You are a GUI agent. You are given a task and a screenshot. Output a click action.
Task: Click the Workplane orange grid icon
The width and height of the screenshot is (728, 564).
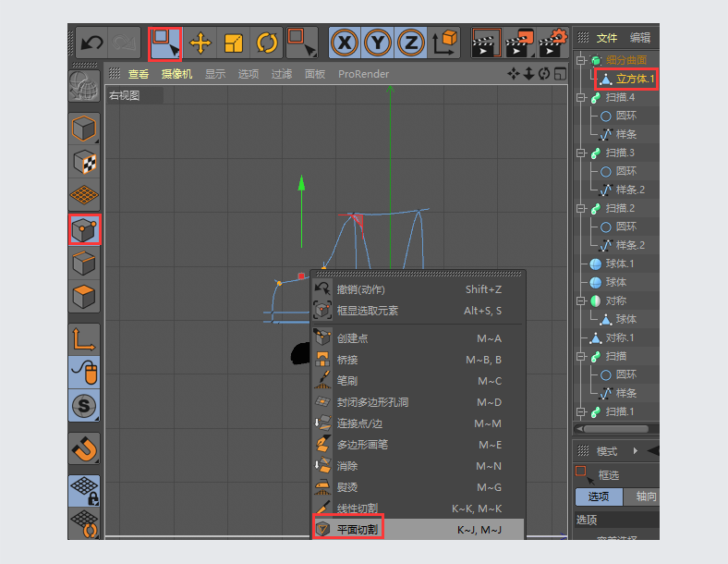pyautogui.click(x=84, y=195)
